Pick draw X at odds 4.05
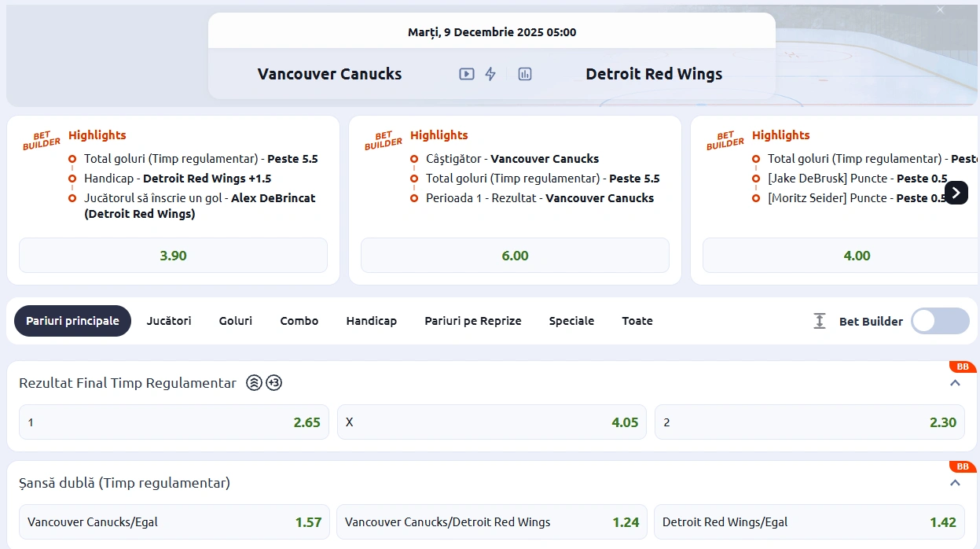 coord(491,422)
